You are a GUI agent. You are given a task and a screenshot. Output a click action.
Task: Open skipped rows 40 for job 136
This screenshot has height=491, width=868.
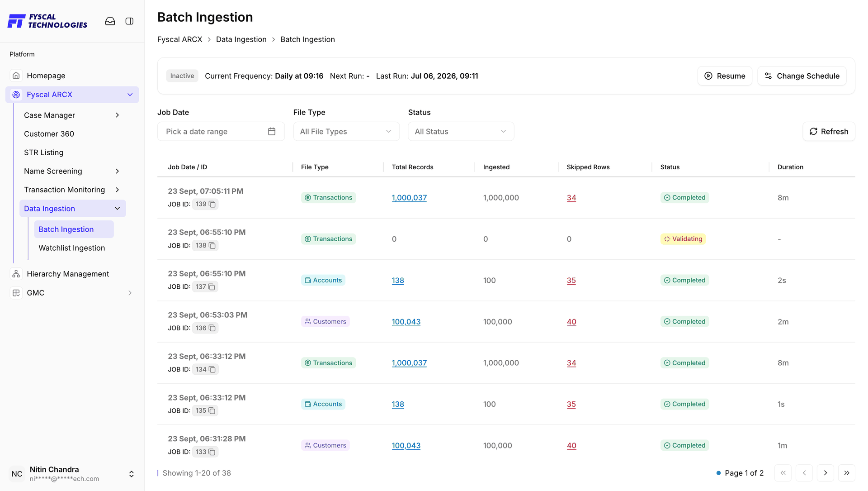pos(571,322)
